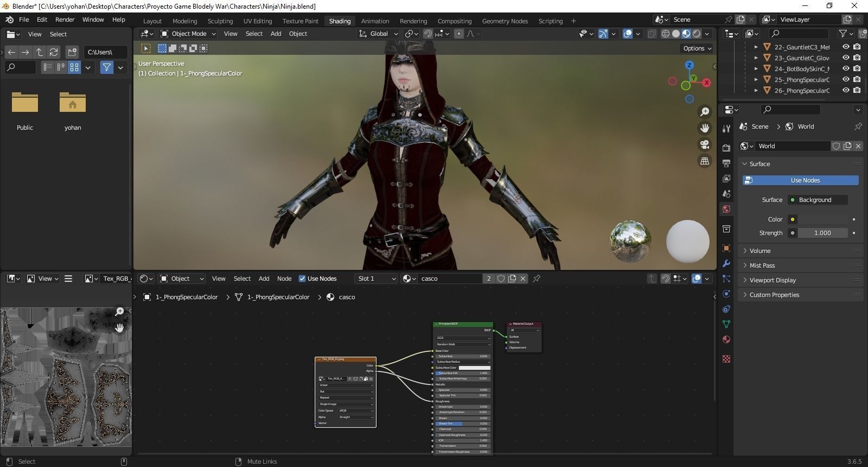Viewport: 868px width, 467px height.
Task: Toggle camera view in viewport
Action: (704, 144)
